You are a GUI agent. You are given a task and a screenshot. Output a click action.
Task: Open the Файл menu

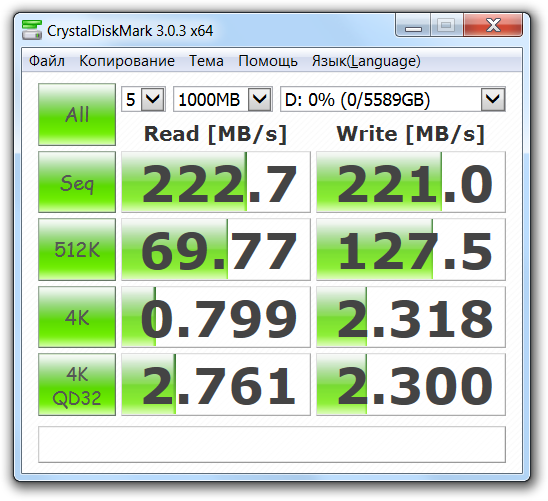pos(46,61)
